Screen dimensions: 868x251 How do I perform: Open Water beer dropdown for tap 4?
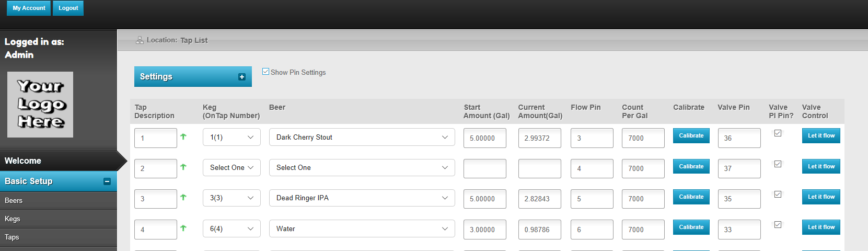coord(362,229)
